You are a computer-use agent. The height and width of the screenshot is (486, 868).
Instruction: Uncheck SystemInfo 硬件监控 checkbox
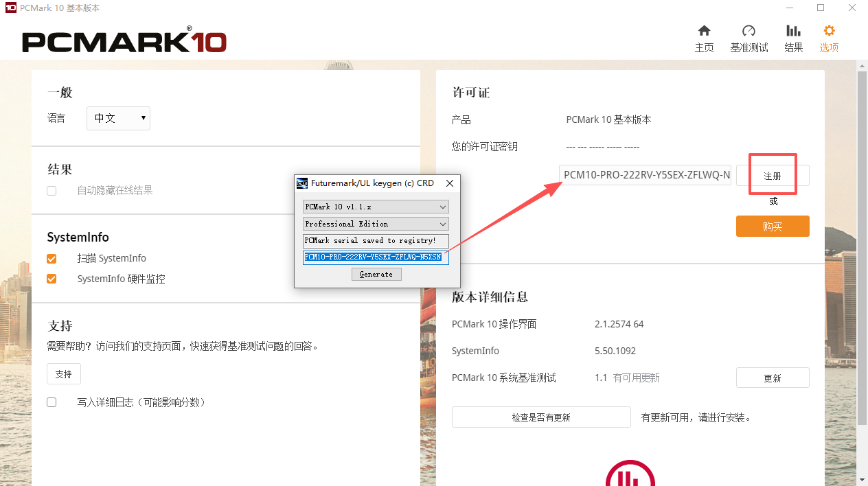point(52,279)
